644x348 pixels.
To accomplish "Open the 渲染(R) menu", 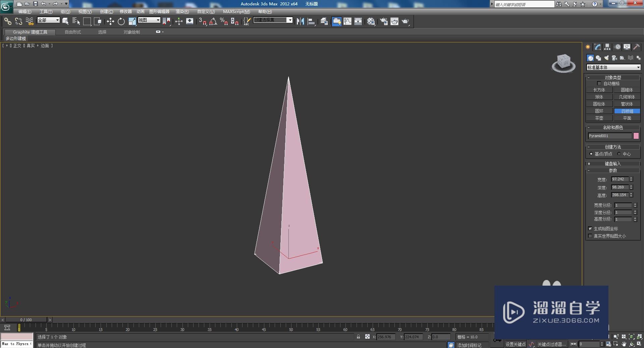I will (x=182, y=12).
